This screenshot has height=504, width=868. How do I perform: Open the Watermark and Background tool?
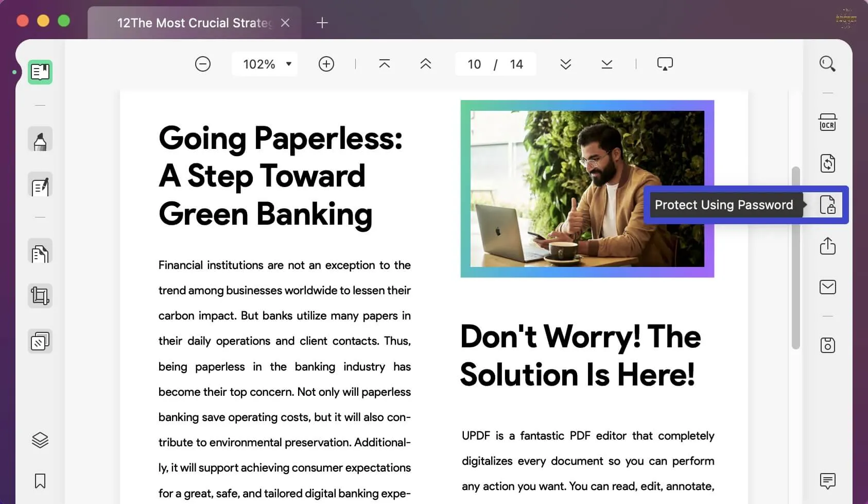[40, 341]
